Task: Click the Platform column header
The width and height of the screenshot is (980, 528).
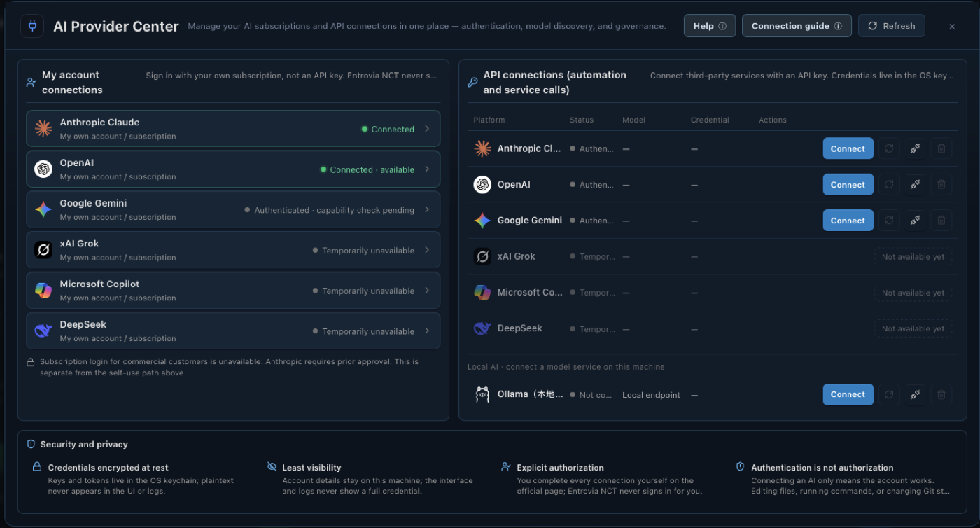Action: coord(489,120)
